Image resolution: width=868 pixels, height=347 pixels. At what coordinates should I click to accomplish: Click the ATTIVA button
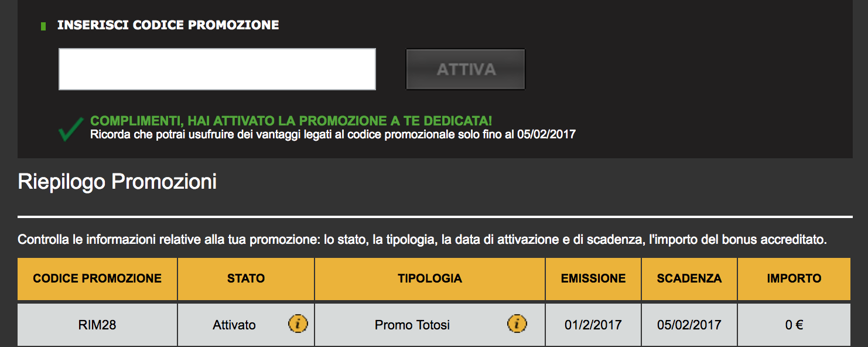coord(466,69)
